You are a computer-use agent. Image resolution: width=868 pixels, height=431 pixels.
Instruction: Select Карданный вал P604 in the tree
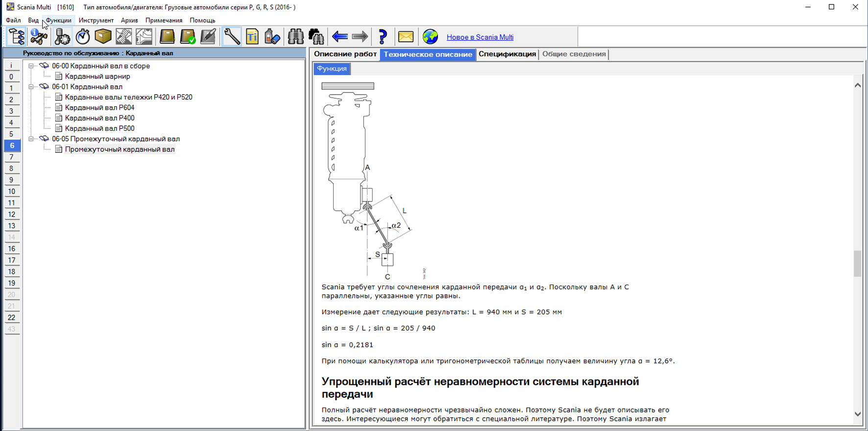[99, 108]
